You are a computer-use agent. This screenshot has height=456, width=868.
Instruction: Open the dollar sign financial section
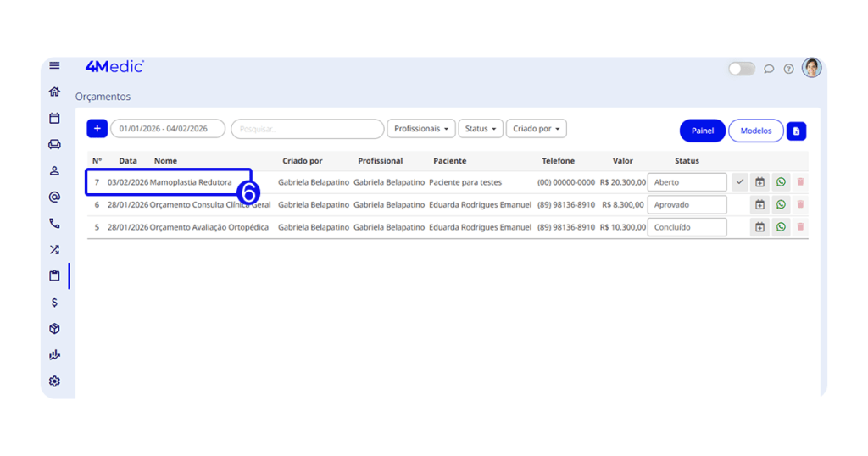[54, 303]
